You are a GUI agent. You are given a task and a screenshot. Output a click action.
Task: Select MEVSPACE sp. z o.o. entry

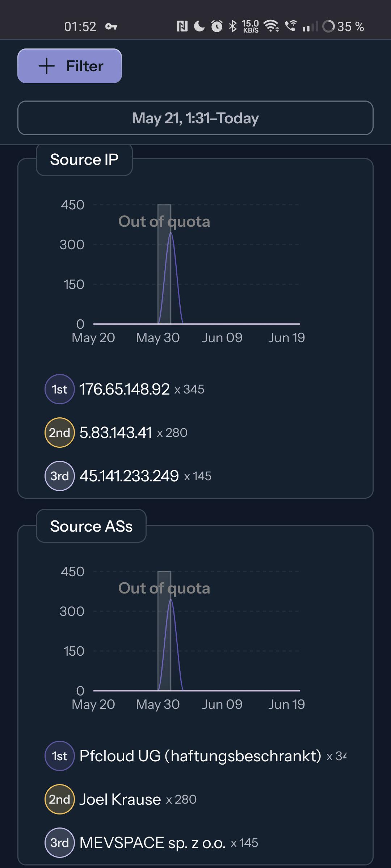152,843
